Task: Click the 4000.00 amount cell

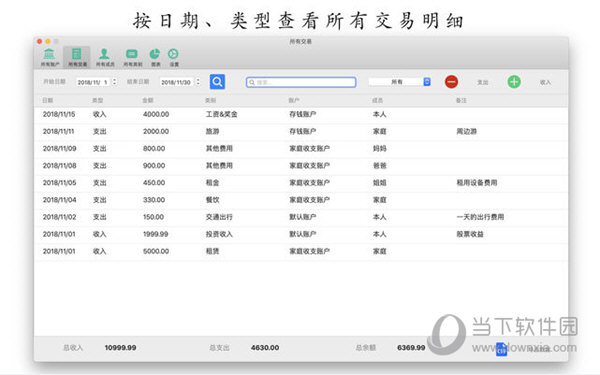Action: click(156, 114)
